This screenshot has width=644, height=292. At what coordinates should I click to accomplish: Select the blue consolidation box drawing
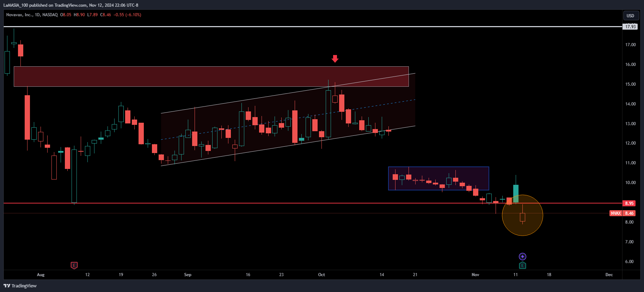click(438, 178)
